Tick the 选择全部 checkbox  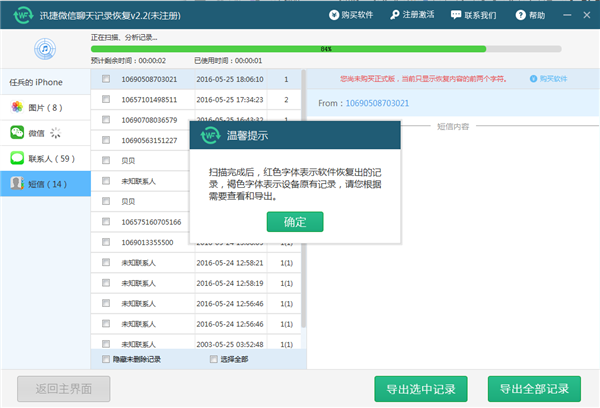click(x=213, y=359)
